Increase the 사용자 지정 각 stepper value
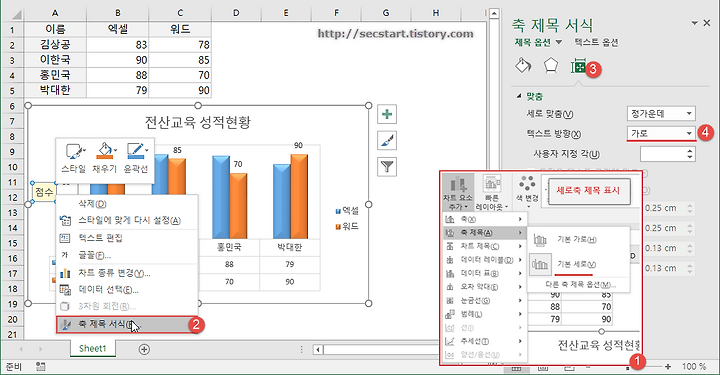720x375 pixels. pos(690,151)
